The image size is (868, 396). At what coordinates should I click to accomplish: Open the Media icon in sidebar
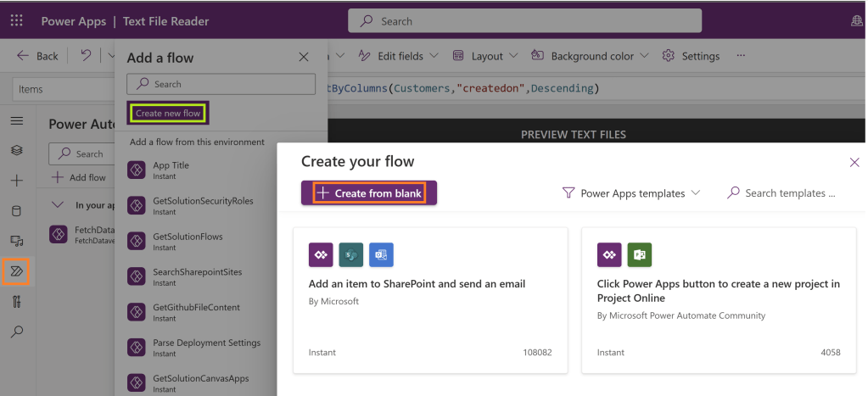[x=16, y=242]
